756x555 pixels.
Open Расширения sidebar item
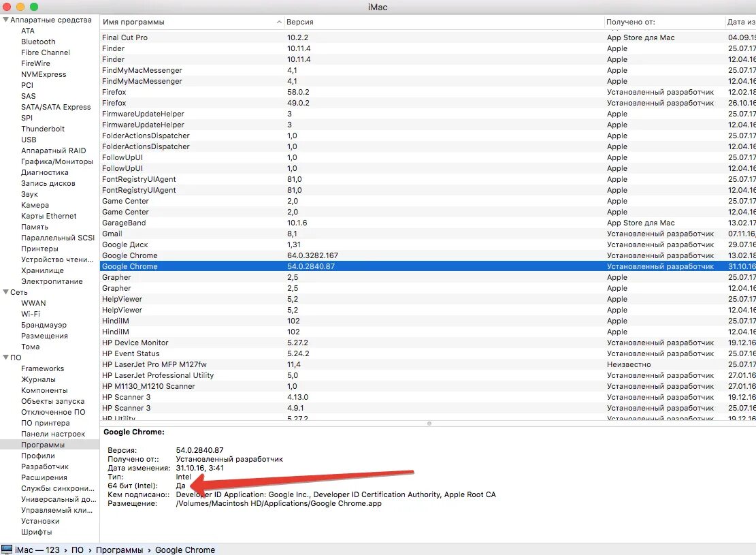coord(44,477)
